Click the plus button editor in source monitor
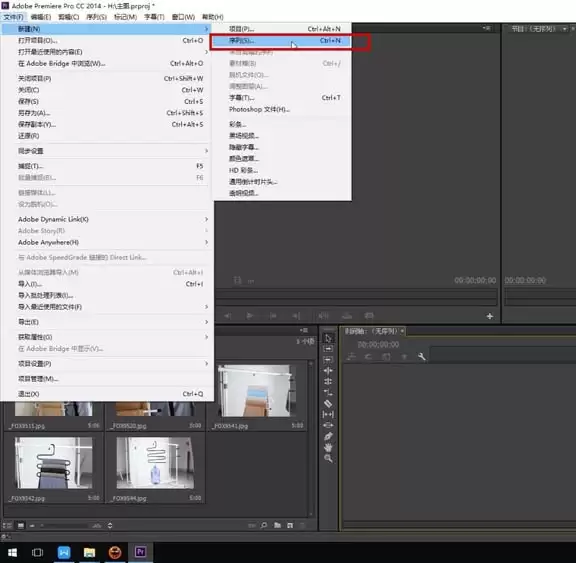The width and height of the screenshot is (576, 563). [490, 316]
